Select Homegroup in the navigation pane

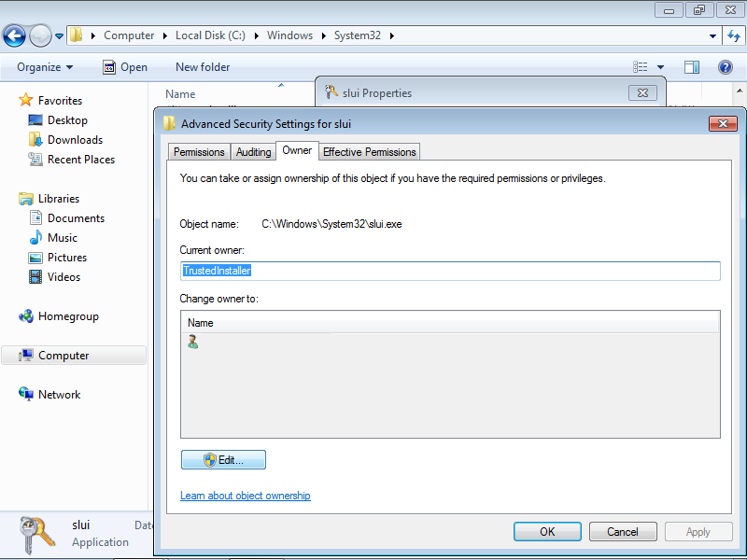click(68, 316)
